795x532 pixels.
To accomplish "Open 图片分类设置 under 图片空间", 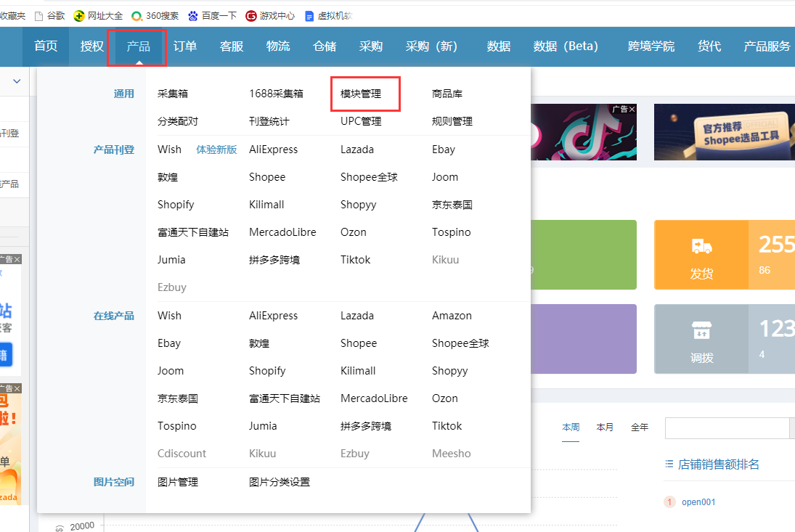I will 280,482.
